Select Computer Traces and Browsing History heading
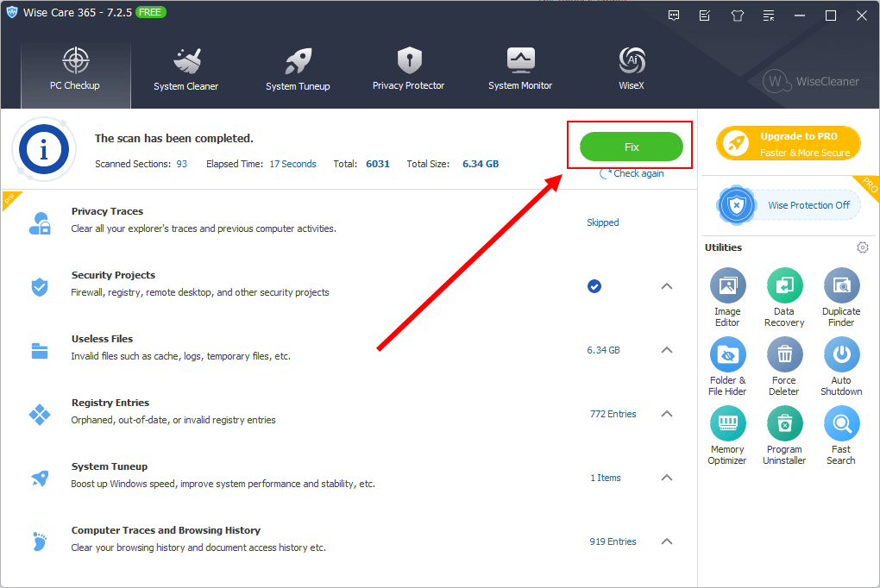Viewport: 880px width, 588px height. tap(167, 530)
